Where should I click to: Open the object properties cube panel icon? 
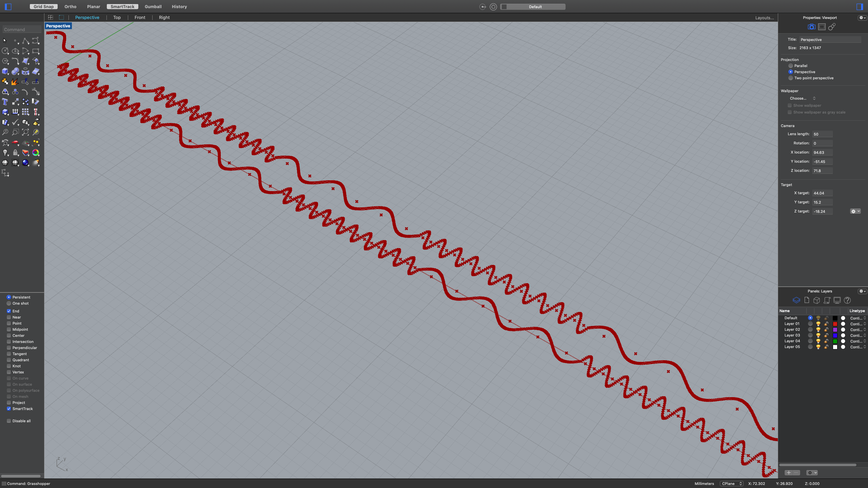click(x=817, y=300)
